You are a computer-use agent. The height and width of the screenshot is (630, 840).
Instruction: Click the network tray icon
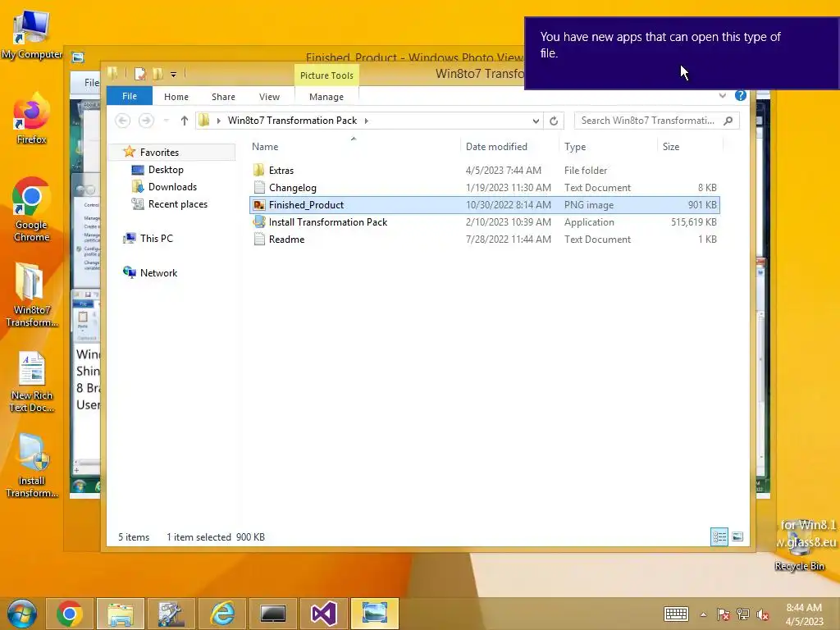pos(743,614)
